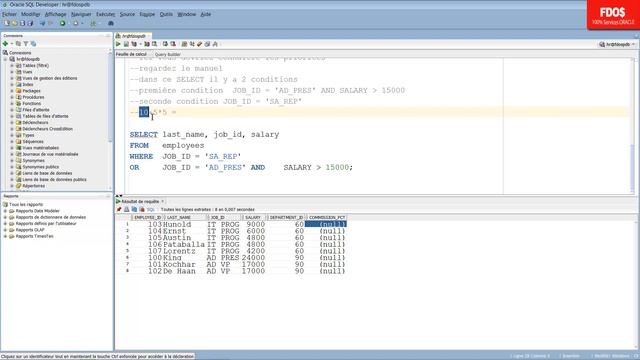Viewport: 640px width, 360px height.
Task: Click the New file icon in main toolbar
Action: click(7, 23)
